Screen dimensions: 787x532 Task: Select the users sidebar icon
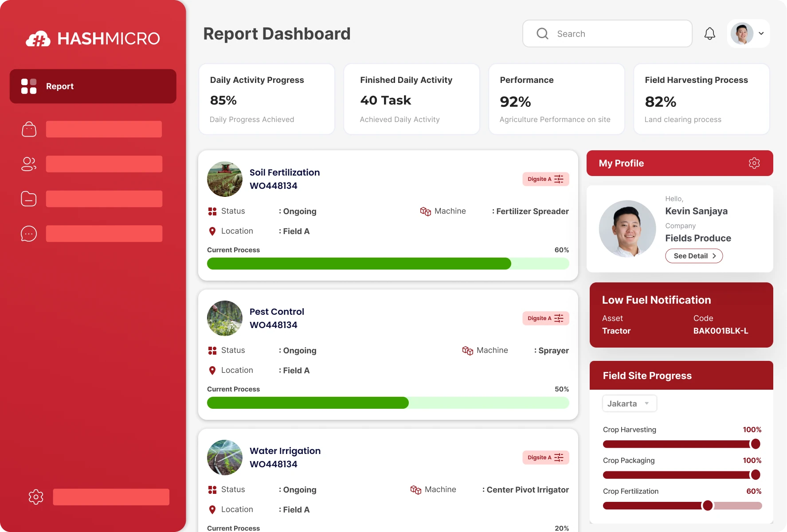coord(29,164)
